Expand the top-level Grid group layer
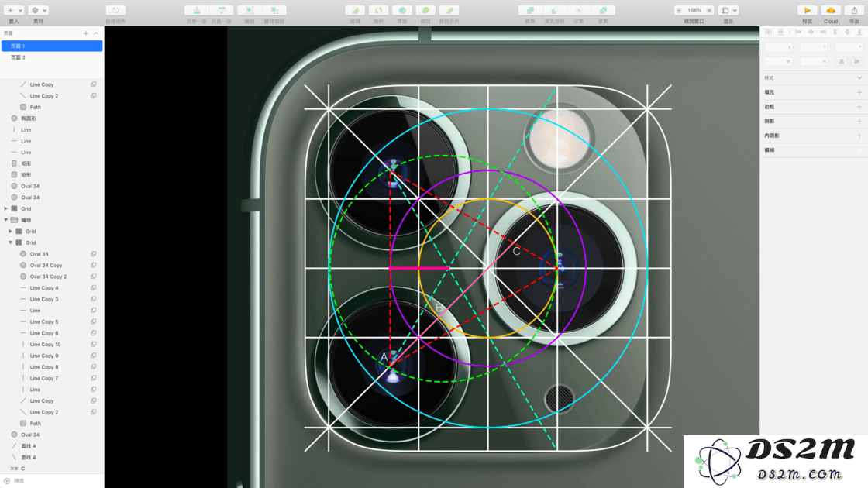Screen dimensions: 868x488 tap(6, 208)
